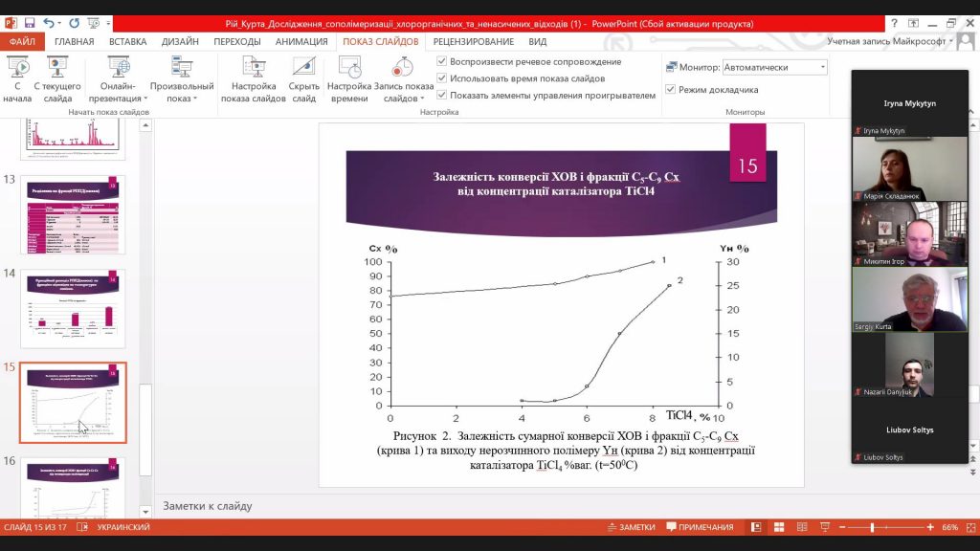980x551 pixels.
Task: Open Онлайн-презентация online presentation button
Action: [x=118, y=79]
